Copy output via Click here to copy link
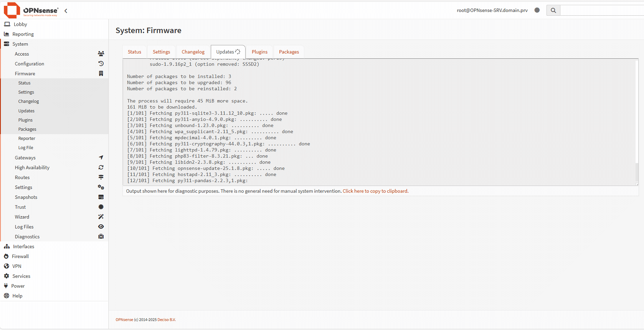 (x=375, y=191)
